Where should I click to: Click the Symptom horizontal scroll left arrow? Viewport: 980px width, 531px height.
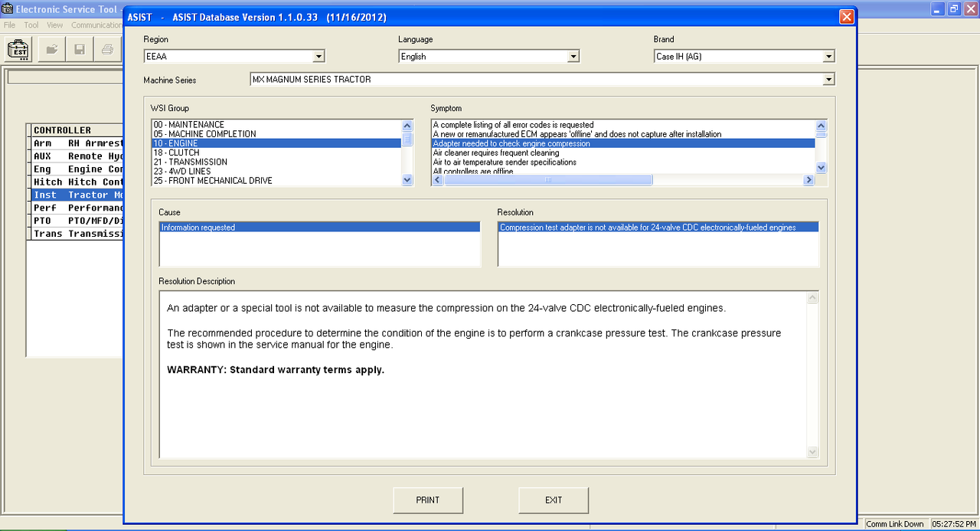(437, 180)
